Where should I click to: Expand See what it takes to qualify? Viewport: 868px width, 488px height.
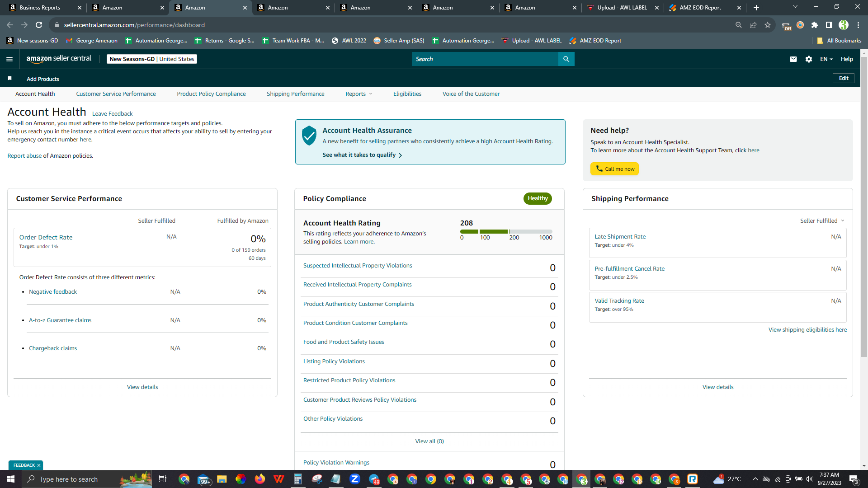(362, 155)
